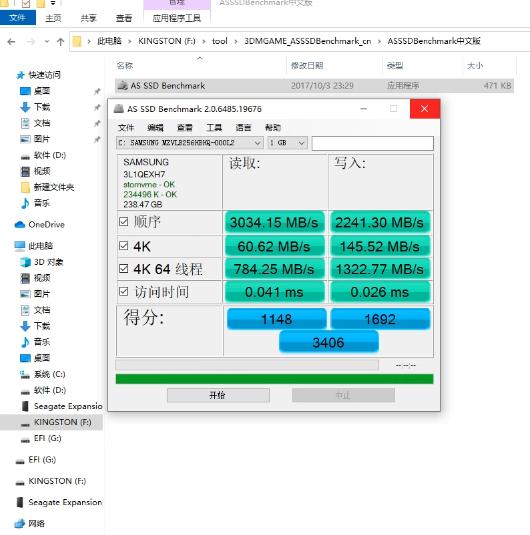Select the 软件 (D:) drive icon under Quick Access
Image resolution: width=530 pixels, height=535 pixels.
(26, 156)
